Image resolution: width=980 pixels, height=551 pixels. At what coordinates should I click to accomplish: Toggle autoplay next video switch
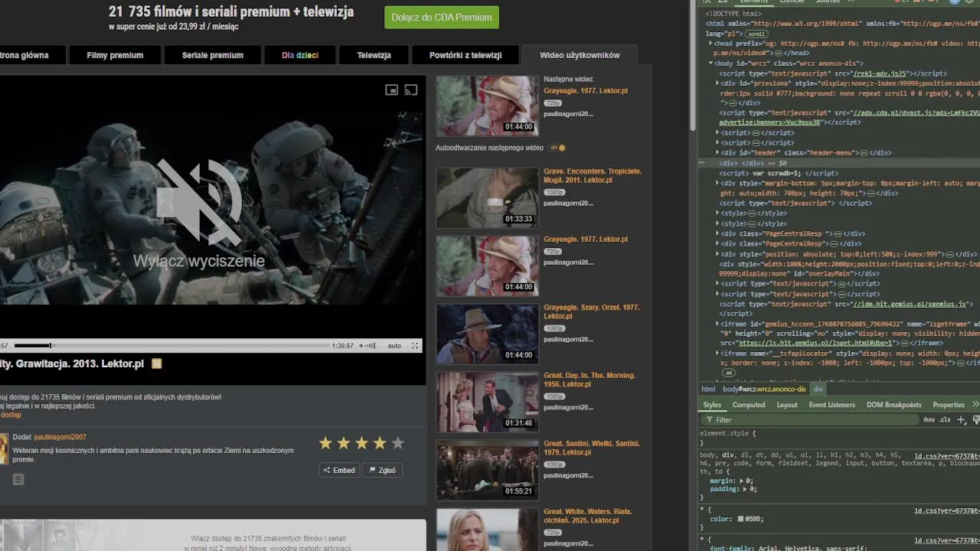click(557, 148)
